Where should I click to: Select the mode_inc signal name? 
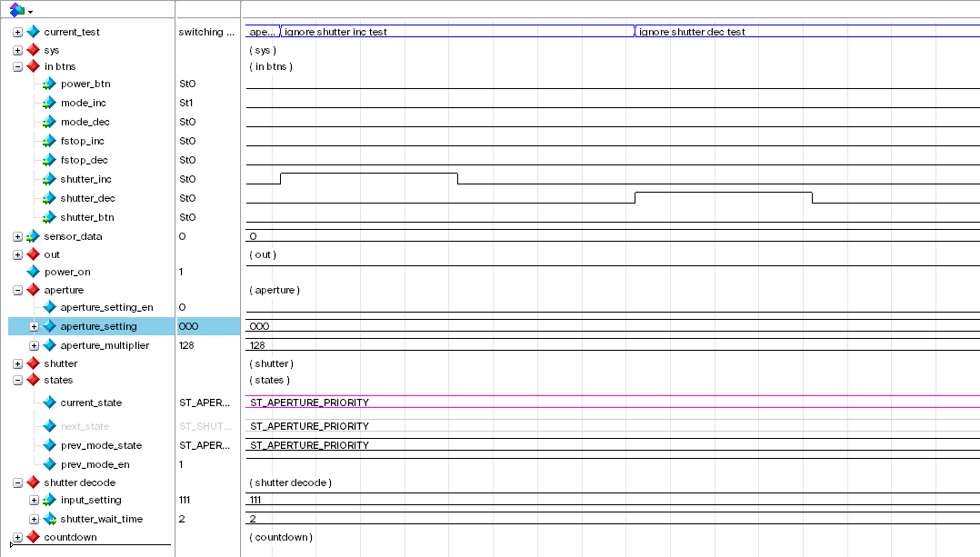[83, 103]
